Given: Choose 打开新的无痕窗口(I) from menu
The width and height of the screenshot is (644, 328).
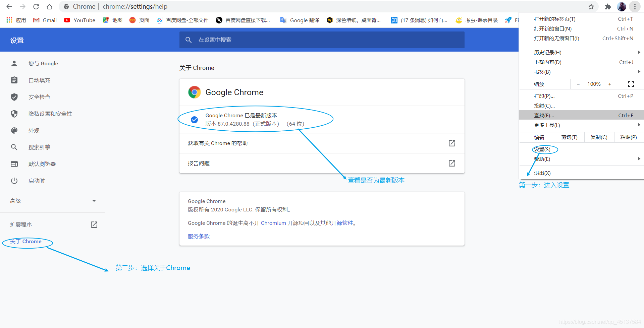Looking at the screenshot, I should 581,39.
